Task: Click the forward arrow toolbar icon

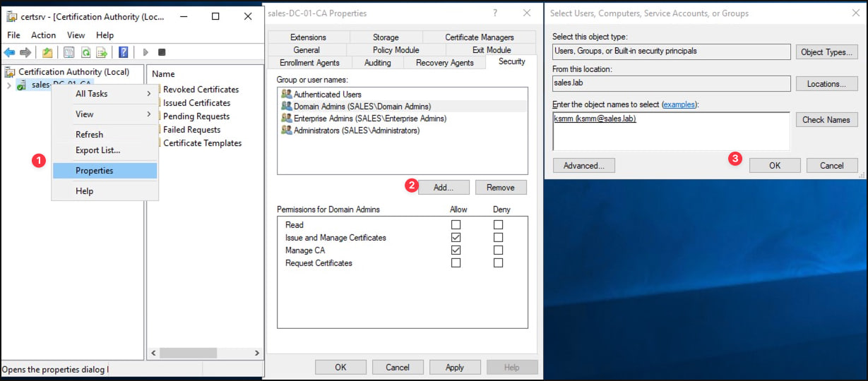Action: (x=25, y=52)
